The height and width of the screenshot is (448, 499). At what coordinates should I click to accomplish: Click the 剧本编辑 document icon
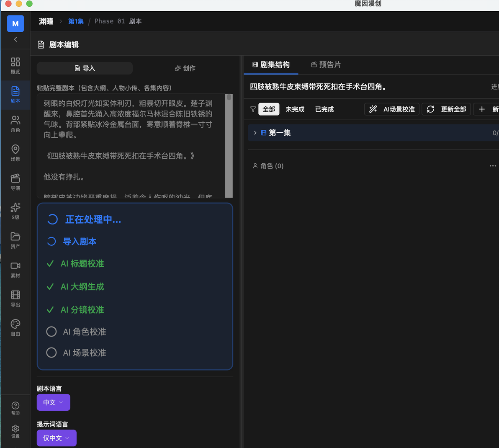(41, 44)
